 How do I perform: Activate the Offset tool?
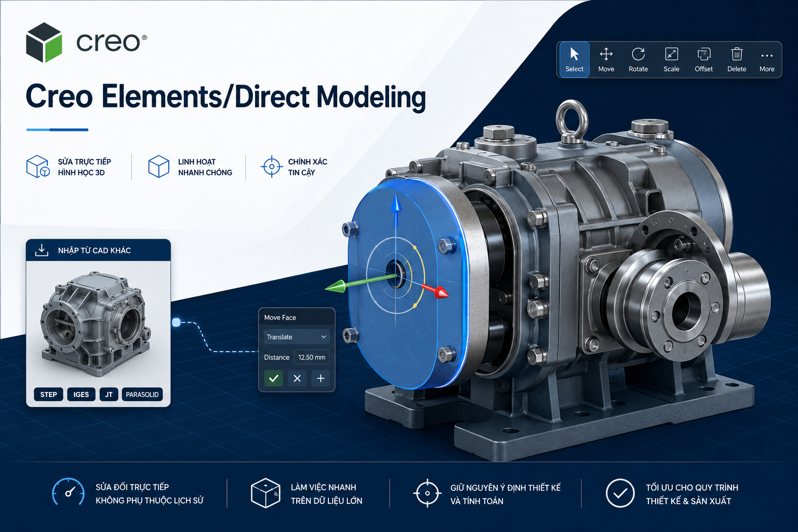(704, 60)
